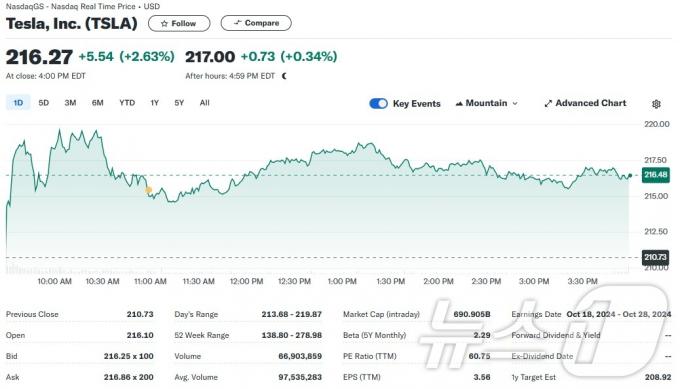Click the PE Ratio (TTM) label
The height and width of the screenshot is (389, 680).
tap(369, 356)
